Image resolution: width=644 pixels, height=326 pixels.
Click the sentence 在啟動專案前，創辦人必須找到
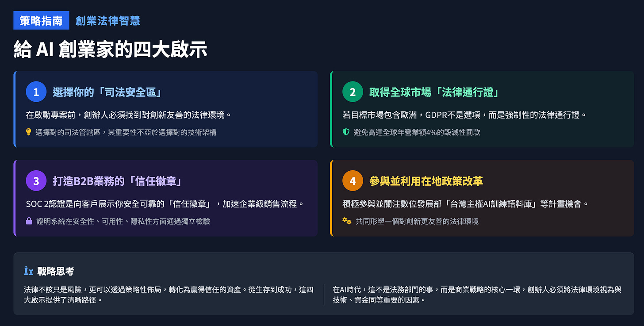[129, 115]
